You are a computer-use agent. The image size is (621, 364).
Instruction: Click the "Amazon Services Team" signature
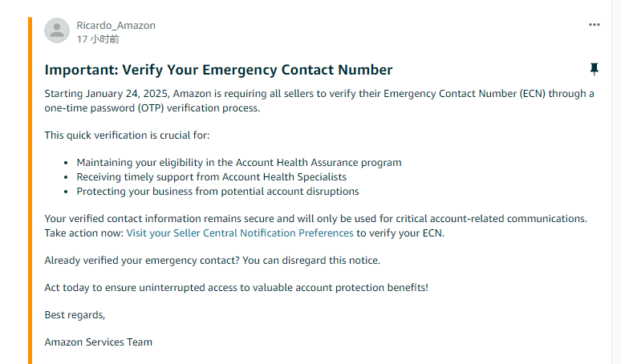pyautogui.click(x=98, y=342)
